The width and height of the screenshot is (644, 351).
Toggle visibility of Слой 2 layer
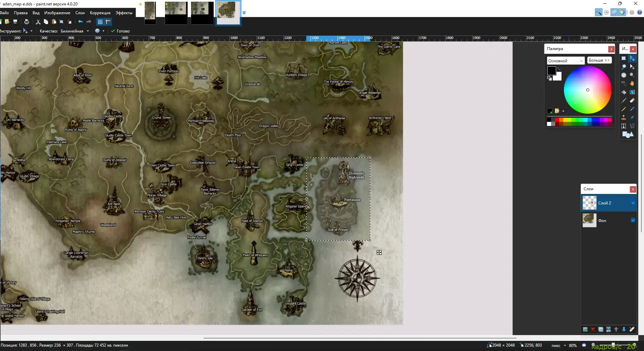pyautogui.click(x=633, y=203)
